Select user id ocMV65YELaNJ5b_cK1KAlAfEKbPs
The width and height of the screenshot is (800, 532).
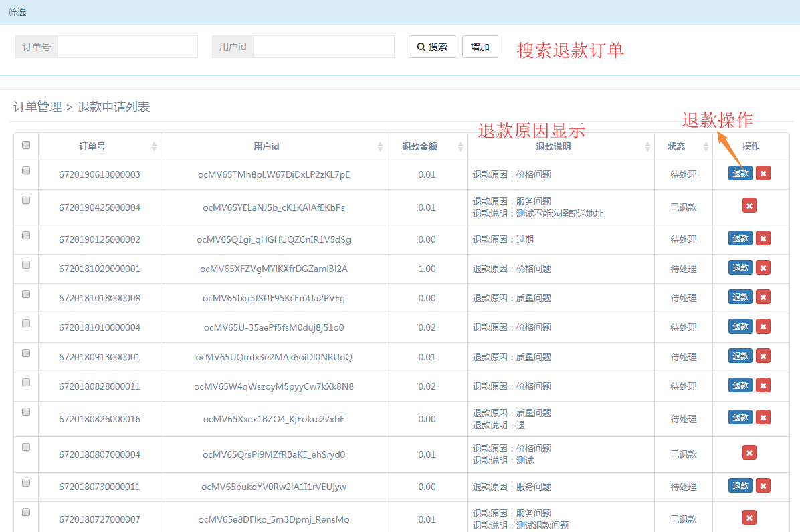click(x=274, y=207)
